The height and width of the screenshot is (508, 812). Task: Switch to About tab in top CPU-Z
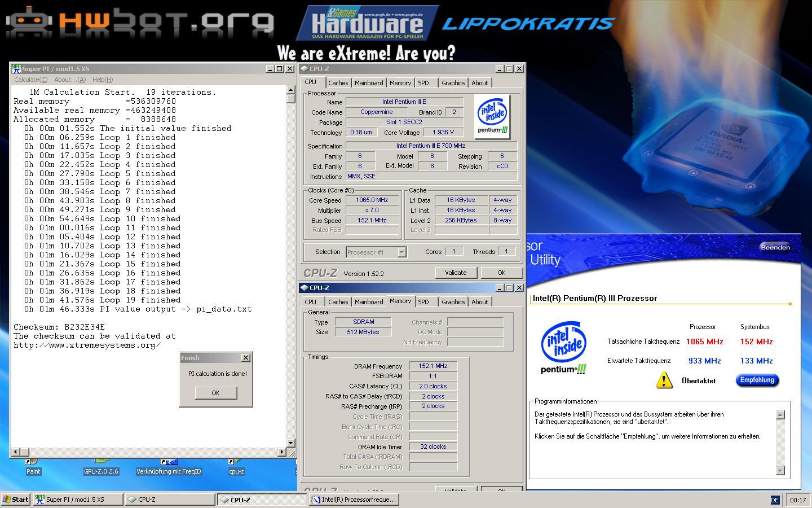click(x=480, y=83)
